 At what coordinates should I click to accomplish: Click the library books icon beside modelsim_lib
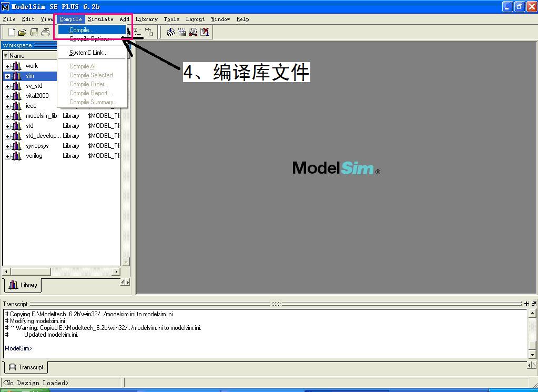tap(16, 116)
